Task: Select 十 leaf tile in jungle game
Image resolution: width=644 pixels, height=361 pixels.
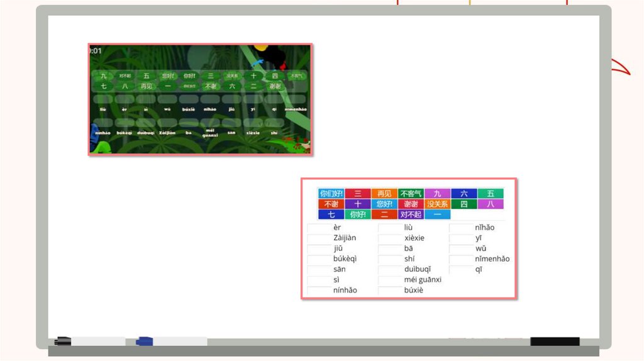Action: pos(253,76)
